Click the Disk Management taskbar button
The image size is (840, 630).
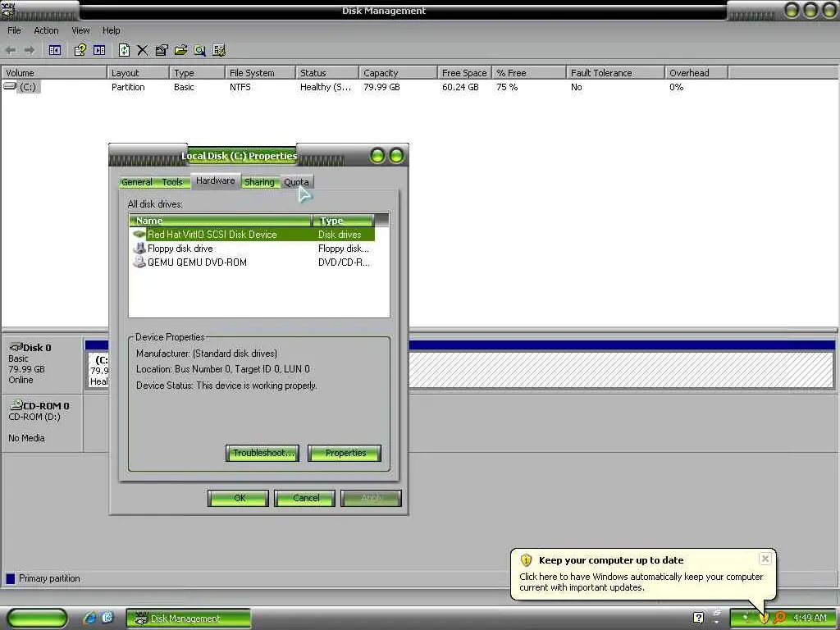tap(189, 619)
